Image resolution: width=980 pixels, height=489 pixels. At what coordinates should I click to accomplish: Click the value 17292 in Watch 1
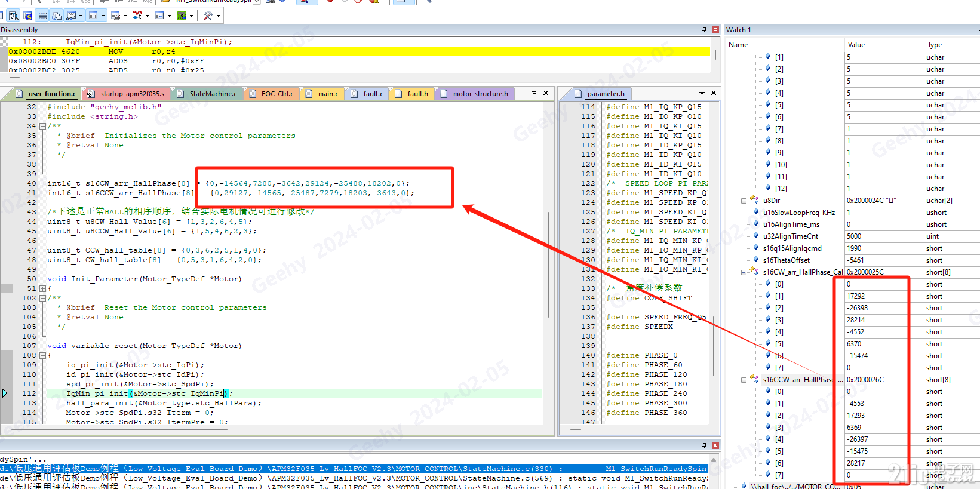[855, 296]
